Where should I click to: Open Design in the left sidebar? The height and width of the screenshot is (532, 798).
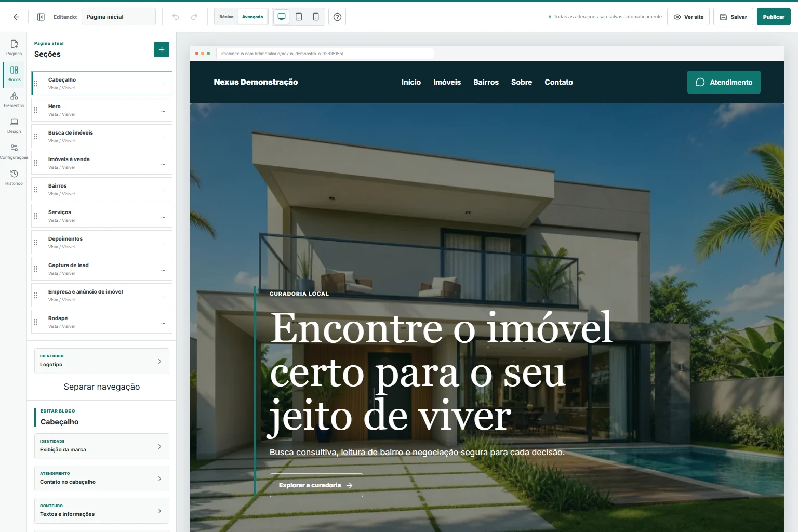14,125
